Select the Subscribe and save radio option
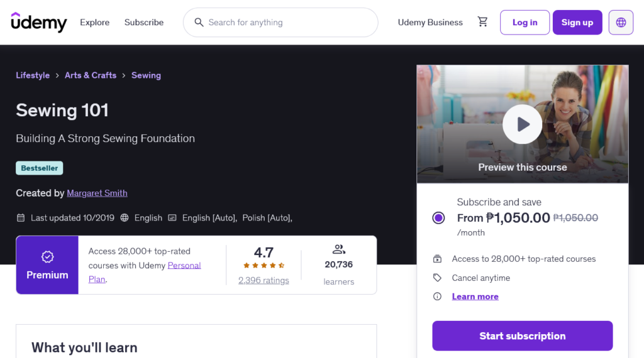644x358 pixels. pos(438,218)
